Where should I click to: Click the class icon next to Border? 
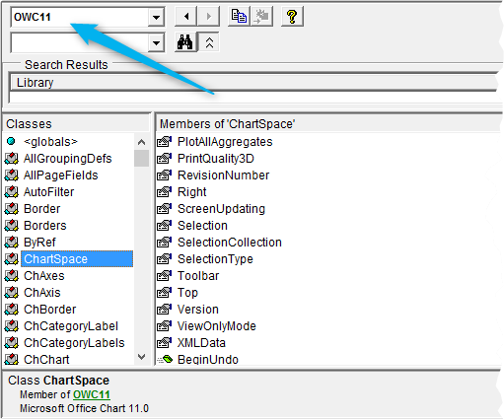click(12, 209)
